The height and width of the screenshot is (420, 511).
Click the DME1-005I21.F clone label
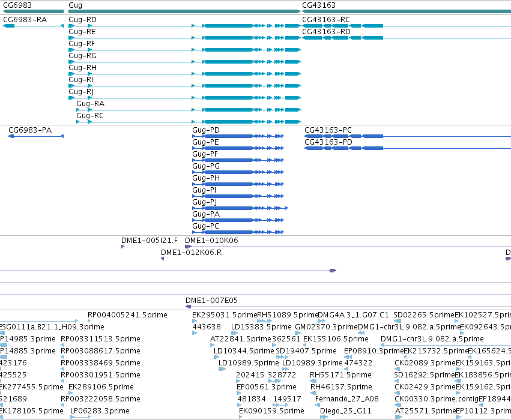point(150,241)
